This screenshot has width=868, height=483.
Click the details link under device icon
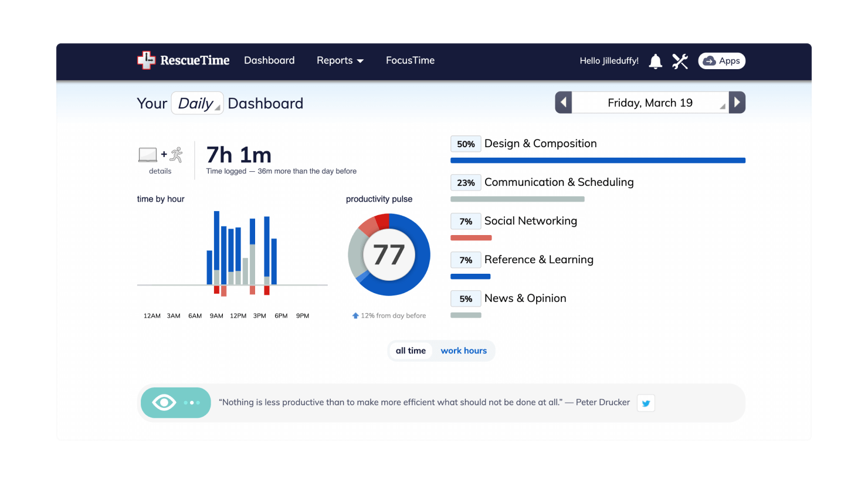coord(160,171)
